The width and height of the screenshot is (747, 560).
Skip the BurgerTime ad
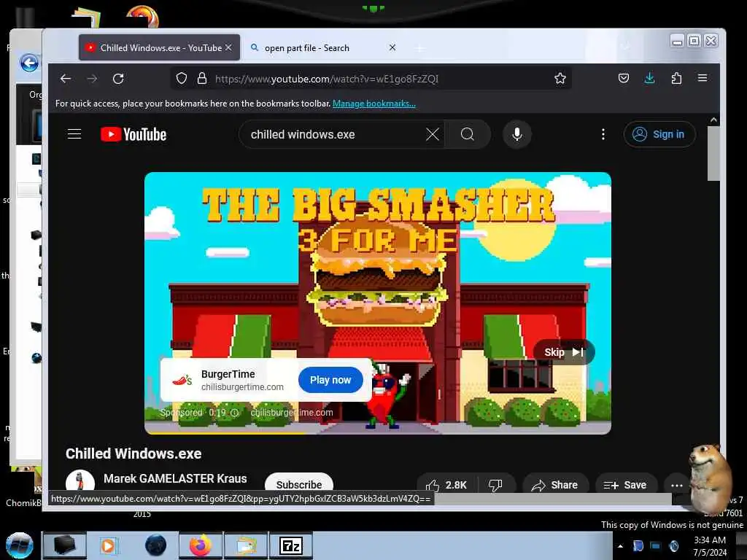click(564, 352)
